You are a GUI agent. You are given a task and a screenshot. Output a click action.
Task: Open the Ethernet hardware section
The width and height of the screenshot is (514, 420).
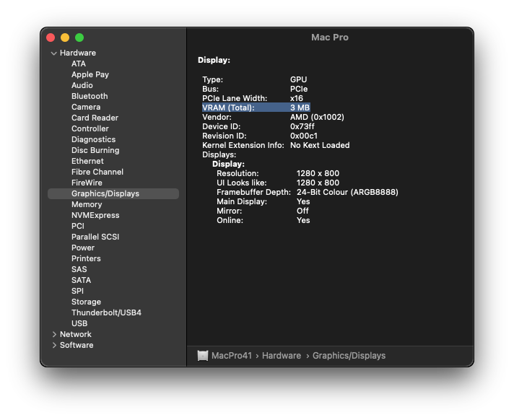click(x=87, y=161)
